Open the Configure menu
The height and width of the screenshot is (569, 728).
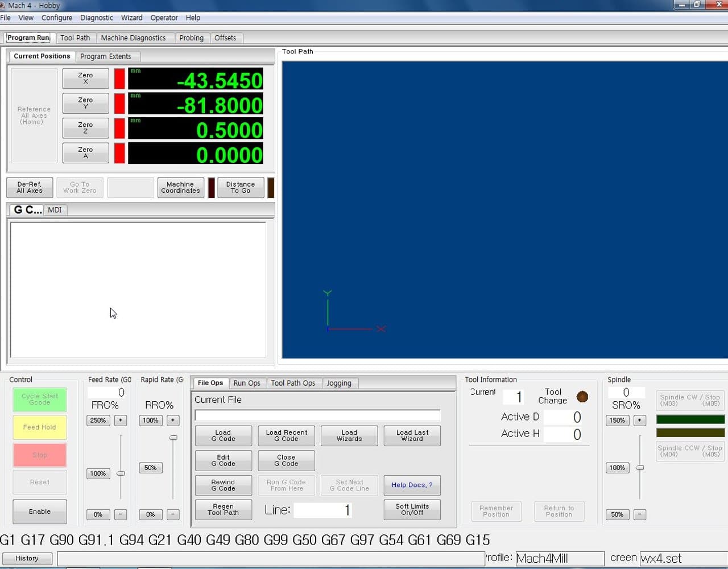click(x=57, y=18)
